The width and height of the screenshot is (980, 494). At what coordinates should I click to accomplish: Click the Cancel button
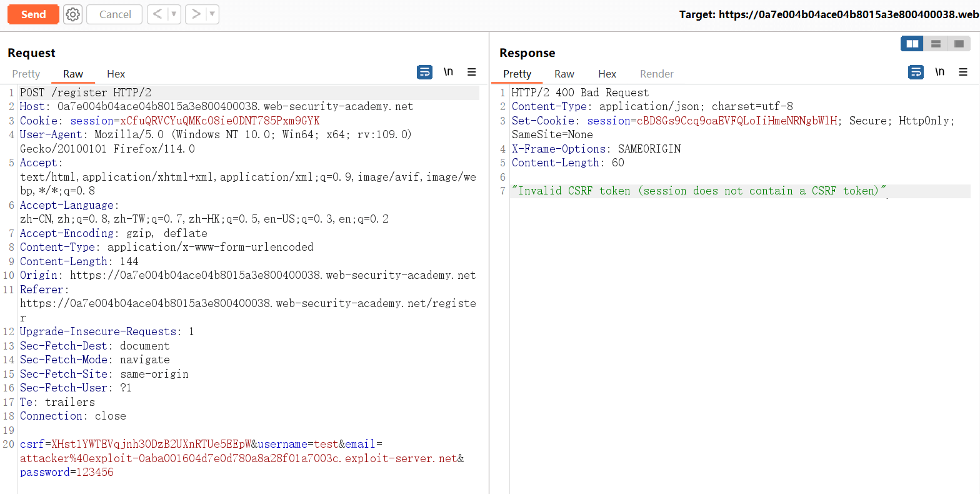(x=114, y=14)
